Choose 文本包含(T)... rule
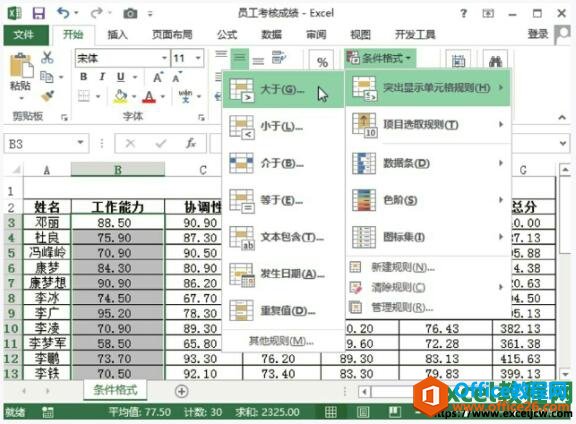The height and width of the screenshot is (424, 576). coord(283,237)
